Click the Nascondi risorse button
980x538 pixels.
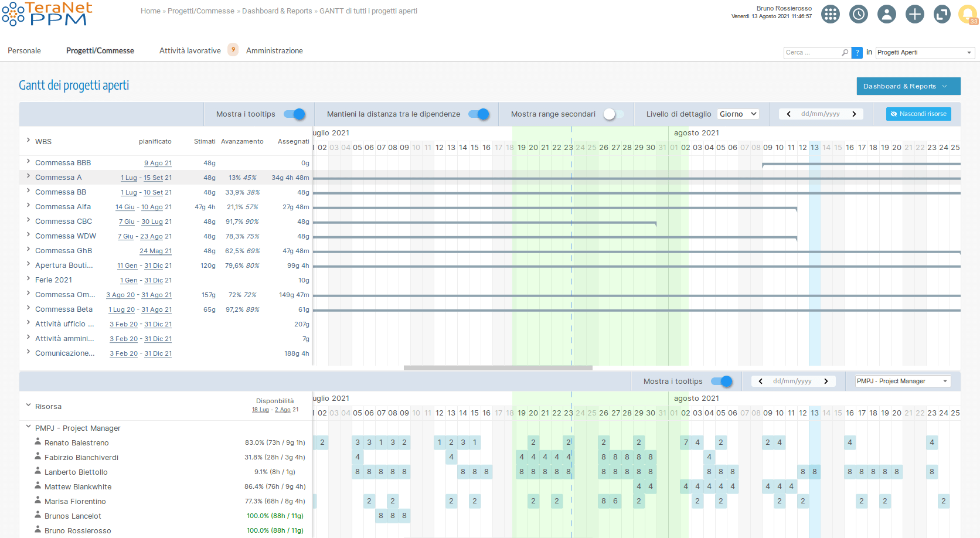[918, 114]
